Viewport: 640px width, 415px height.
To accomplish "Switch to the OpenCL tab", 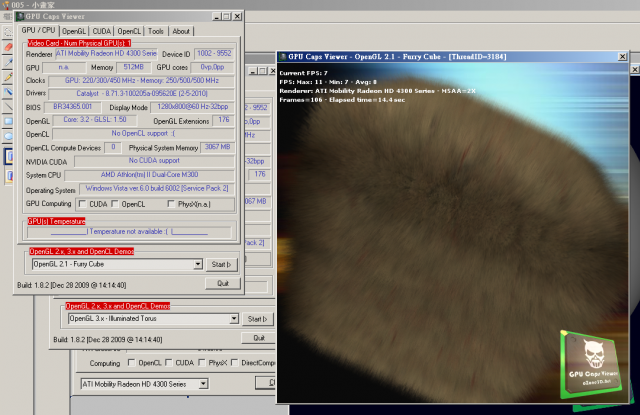I will [x=129, y=31].
